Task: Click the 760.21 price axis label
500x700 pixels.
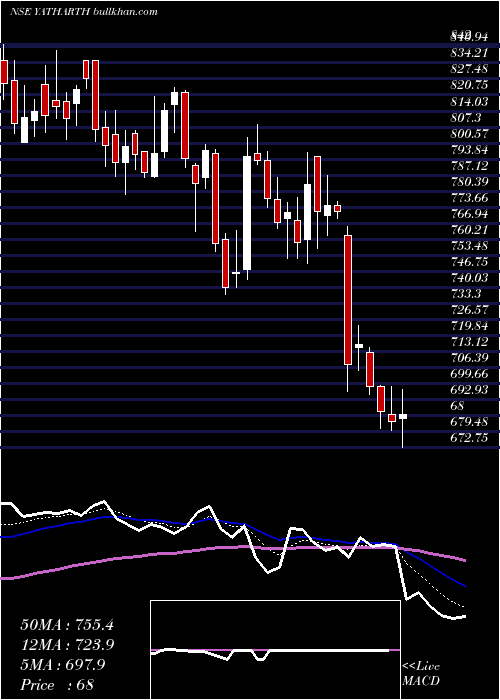Action: [469, 230]
